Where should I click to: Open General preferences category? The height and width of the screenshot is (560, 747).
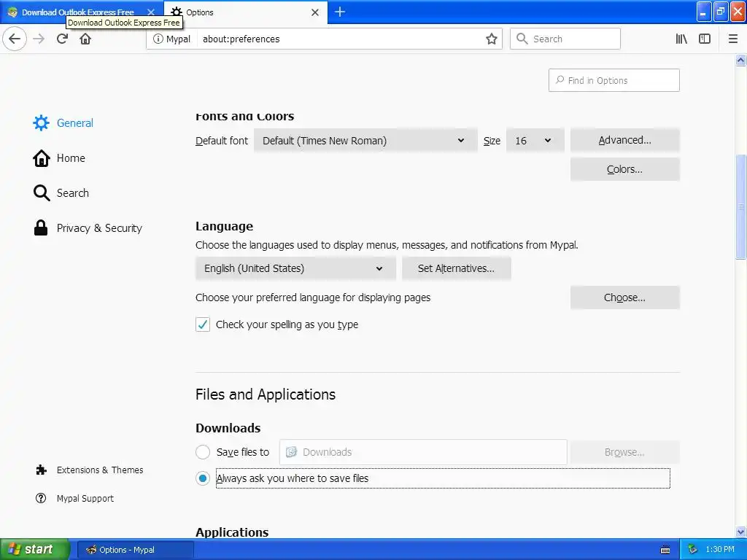click(x=75, y=122)
